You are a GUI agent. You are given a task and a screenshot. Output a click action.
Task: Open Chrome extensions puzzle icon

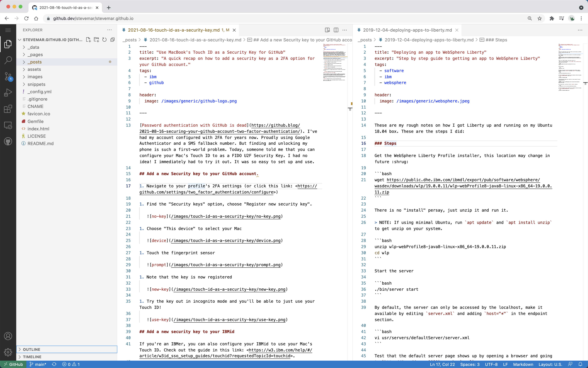(552, 19)
